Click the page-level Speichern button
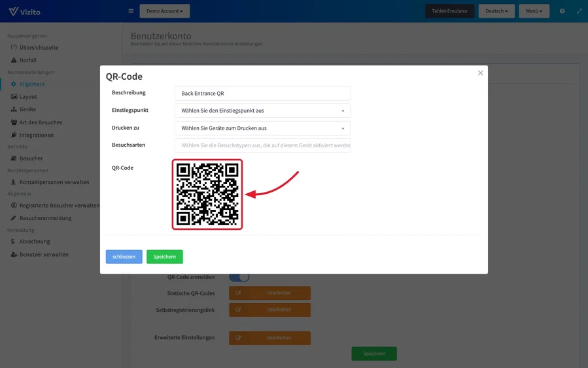The image size is (588, 368). (x=374, y=354)
